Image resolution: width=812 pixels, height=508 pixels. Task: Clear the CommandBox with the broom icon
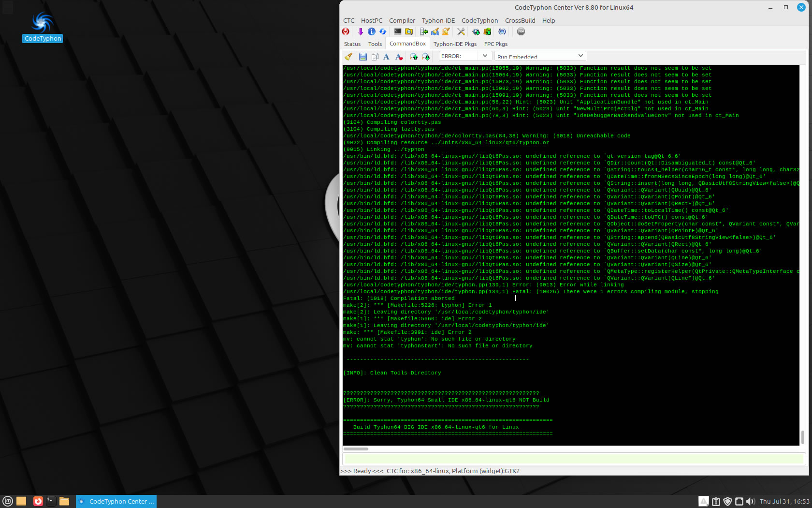click(348, 57)
